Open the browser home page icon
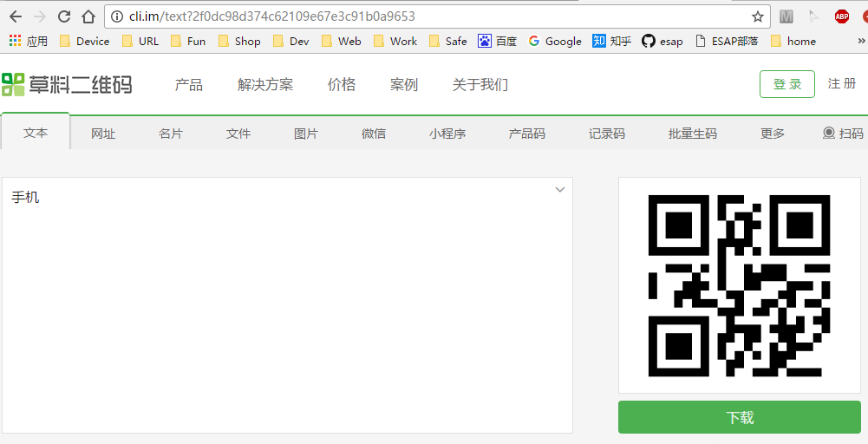This screenshot has height=444, width=868. pyautogui.click(x=88, y=16)
